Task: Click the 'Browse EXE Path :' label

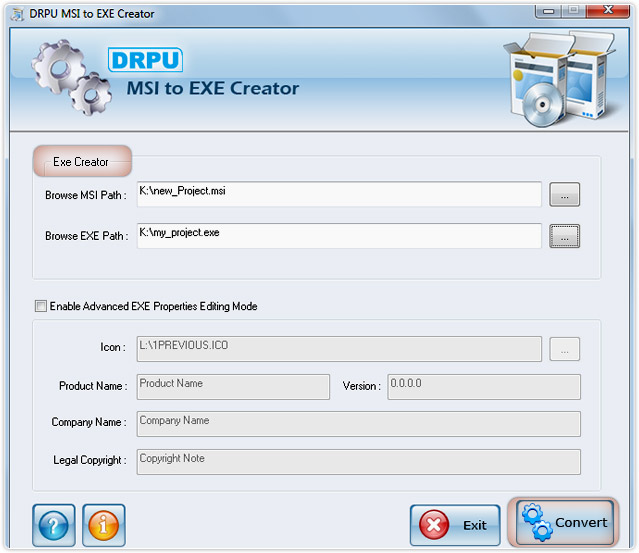Action: click(86, 236)
